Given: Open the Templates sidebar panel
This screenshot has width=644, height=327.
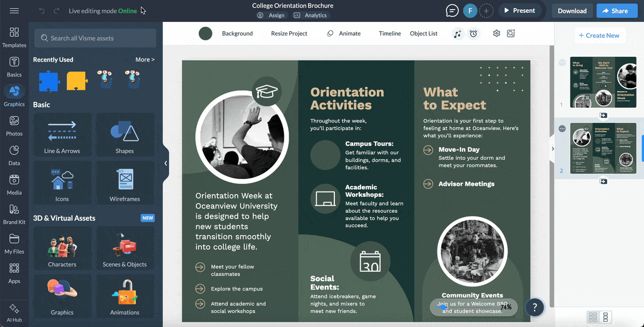Looking at the screenshot, I should [x=14, y=38].
